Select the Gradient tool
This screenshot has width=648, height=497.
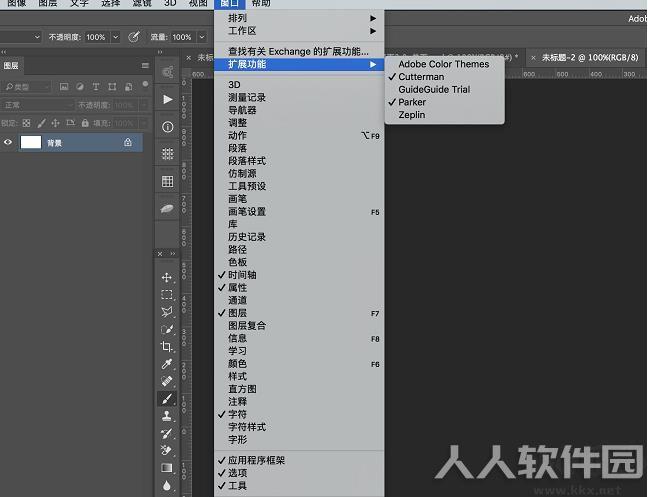(x=167, y=468)
